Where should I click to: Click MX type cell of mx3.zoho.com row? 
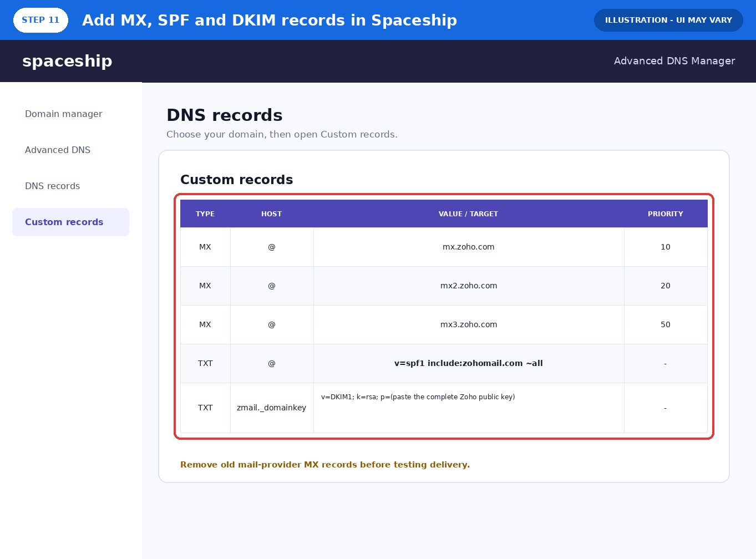[x=205, y=324]
